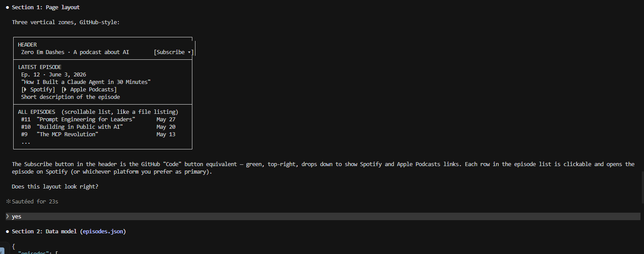This screenshot has height=254, width=644.
Task: Click the asterisk icon beside Sautéed
Action: click(8, 202)
